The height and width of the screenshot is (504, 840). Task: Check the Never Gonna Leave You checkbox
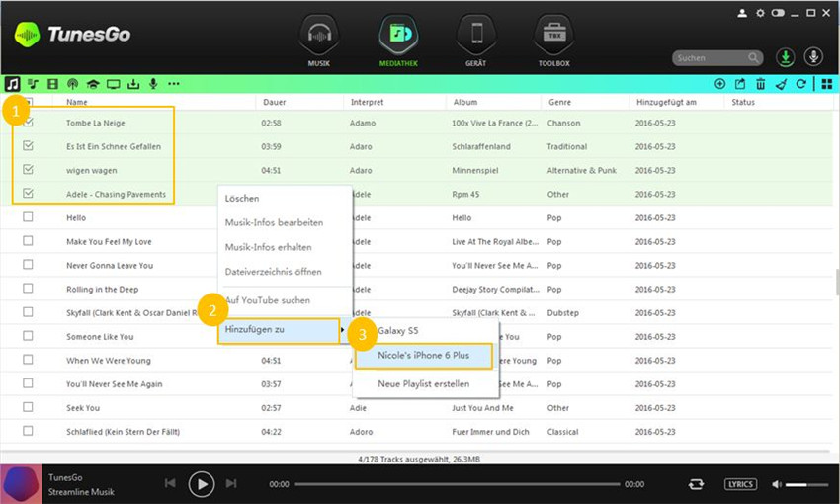pos(28,264)
